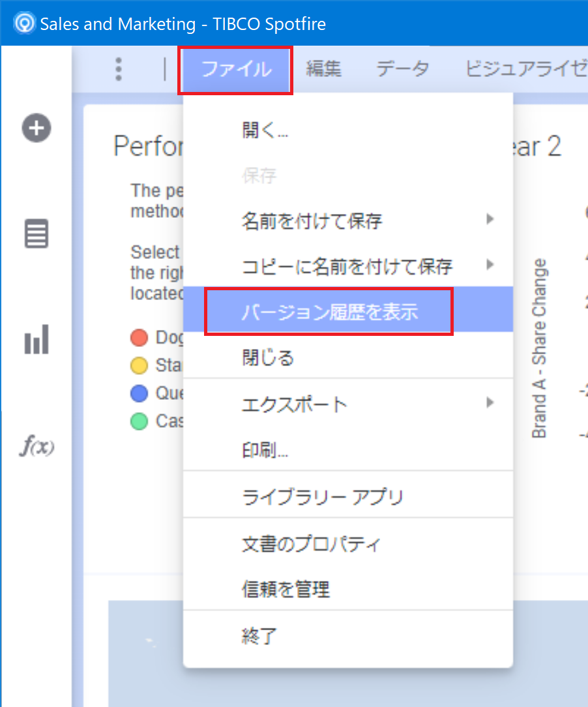Open the three-dot toolbar overflow menu
This screenshot has height=707, width=588.
(x=119, y=69)
